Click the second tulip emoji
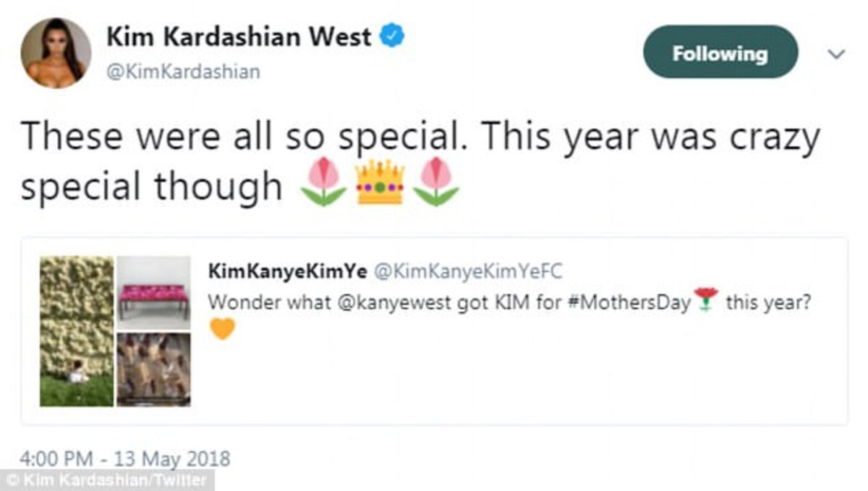This screenshot has height=491, width=868. point(435,182)
